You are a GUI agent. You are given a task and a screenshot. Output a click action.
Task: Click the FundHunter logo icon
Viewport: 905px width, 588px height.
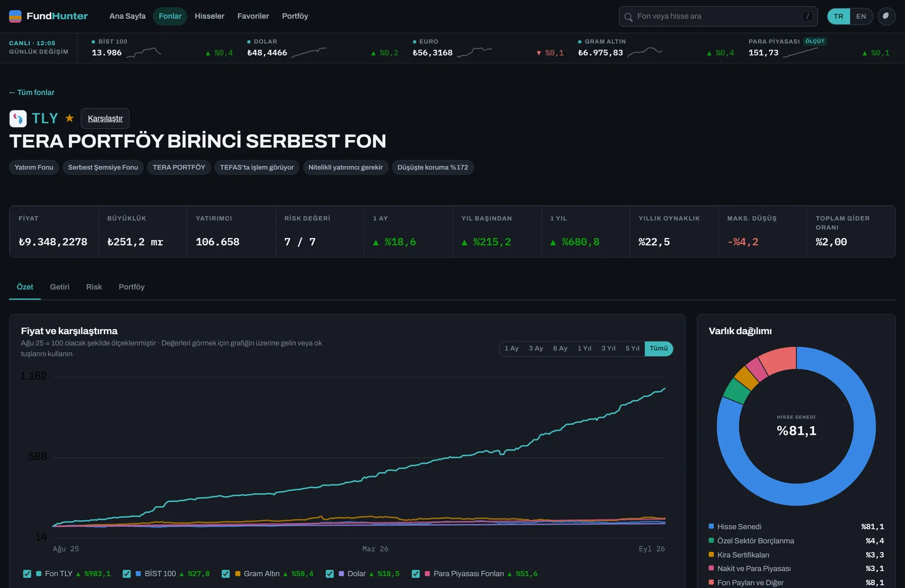click(x=15, y=16)
